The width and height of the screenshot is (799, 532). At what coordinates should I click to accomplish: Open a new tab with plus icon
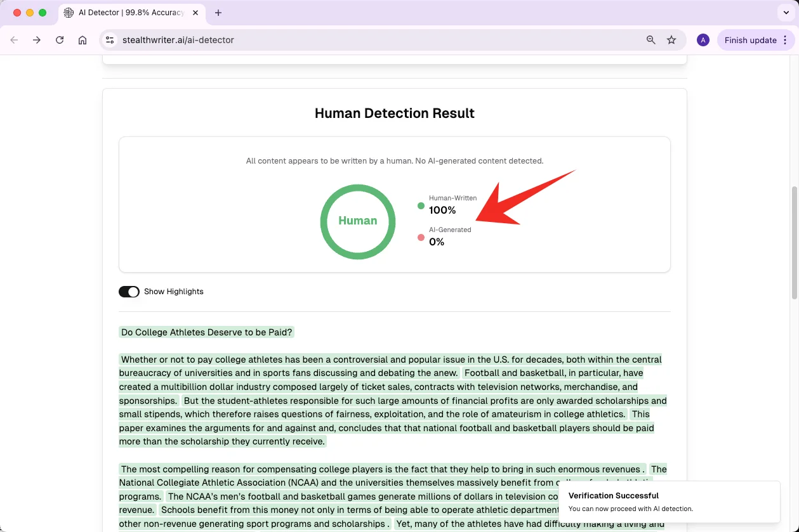pos(218,13)
